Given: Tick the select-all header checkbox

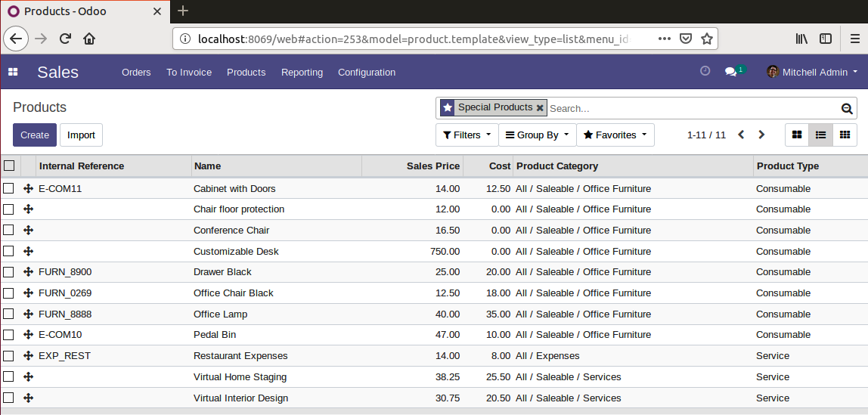Looking at the screenshot, I should [x=9, y=166].
